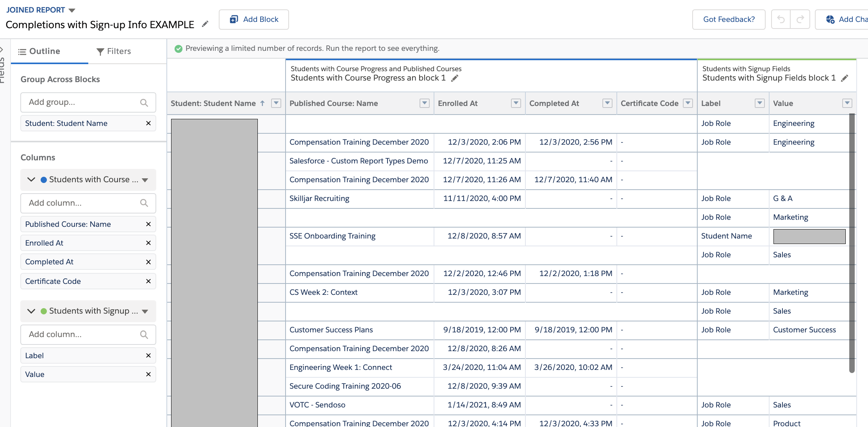This screenshot has height=427, width=868.
Task: Remove Student Name group with X
Action: [x=148, y=123]
